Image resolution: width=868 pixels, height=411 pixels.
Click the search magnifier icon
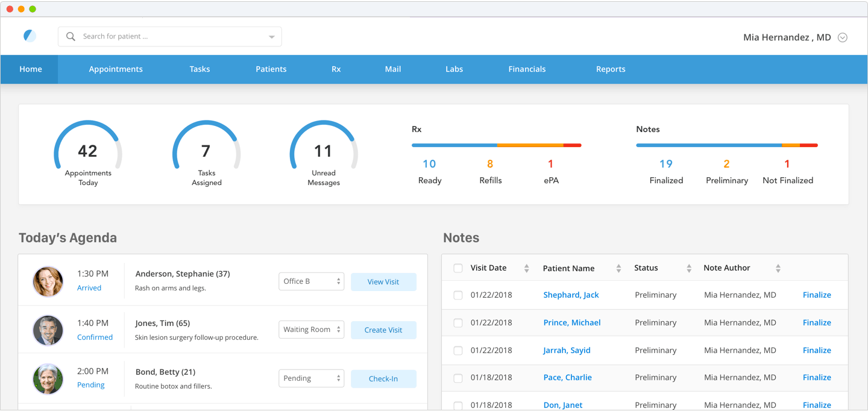pos(71,37)
